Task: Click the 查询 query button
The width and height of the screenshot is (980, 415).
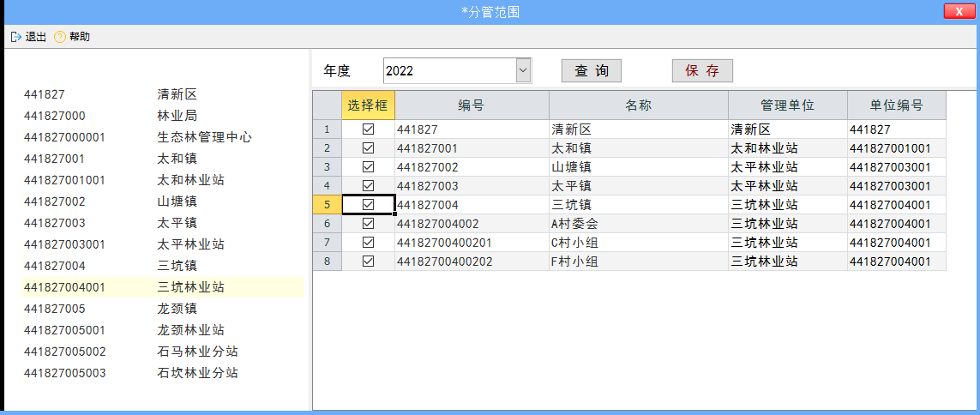Action: click(591, 71)
